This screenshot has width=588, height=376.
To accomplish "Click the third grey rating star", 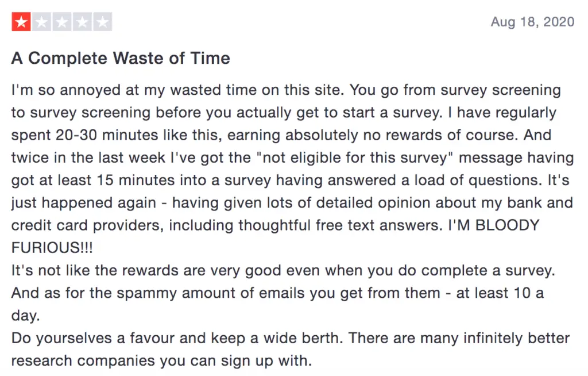I will click(62, 22).
